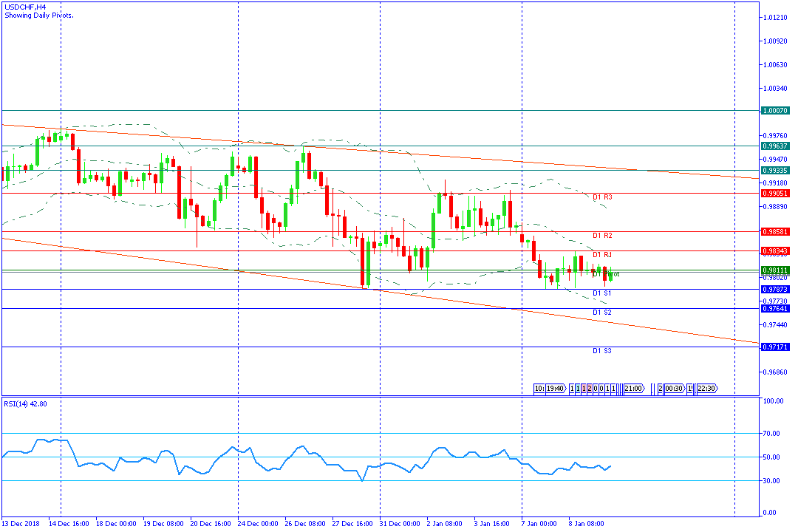Image resolution: width=798 pixels, height=532 pixels.
Task: Click the red 0.98581 price tag
Action: pyautogui.click(x=775, y=232)
